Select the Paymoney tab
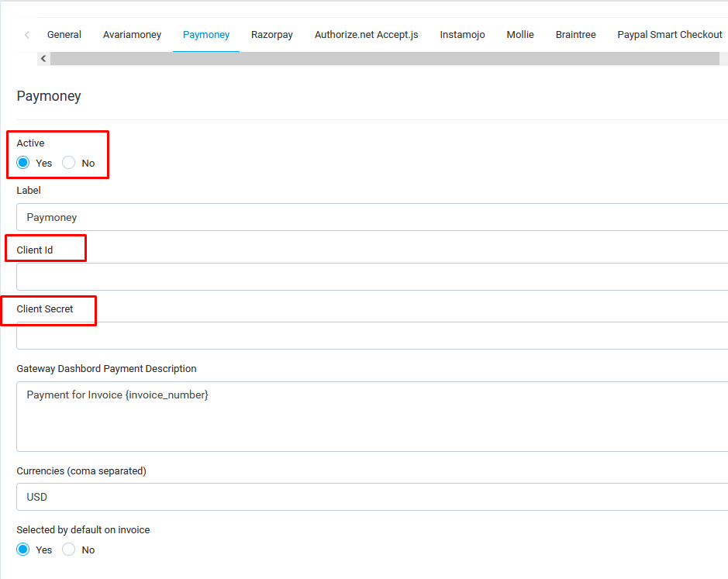The height and width of the screenshot is (579, 728). pos(206,35)
